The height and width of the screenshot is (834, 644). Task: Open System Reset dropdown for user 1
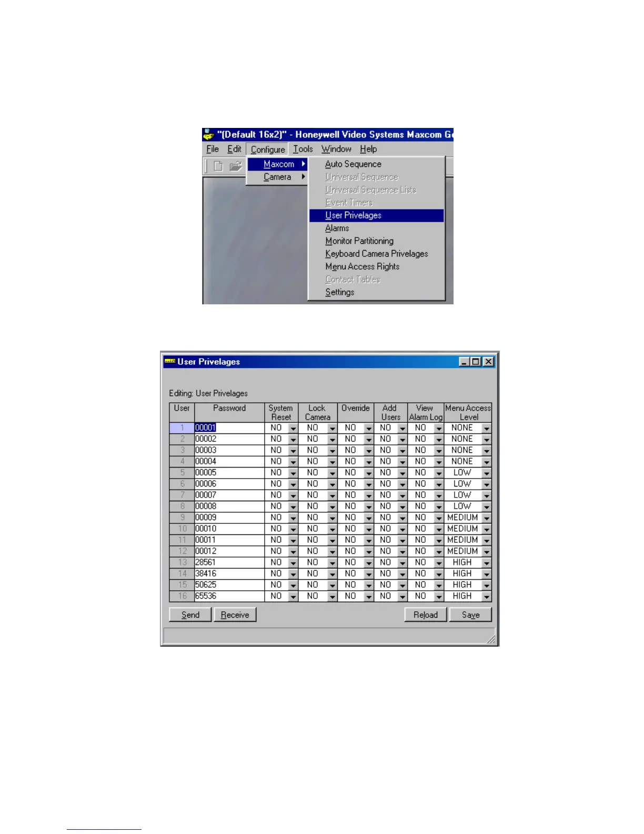pyautogui.click(x=293, y=429)
